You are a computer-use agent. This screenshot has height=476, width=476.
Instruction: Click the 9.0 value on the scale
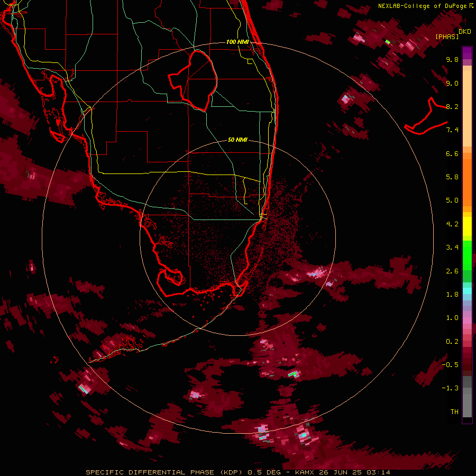(452, 83)
